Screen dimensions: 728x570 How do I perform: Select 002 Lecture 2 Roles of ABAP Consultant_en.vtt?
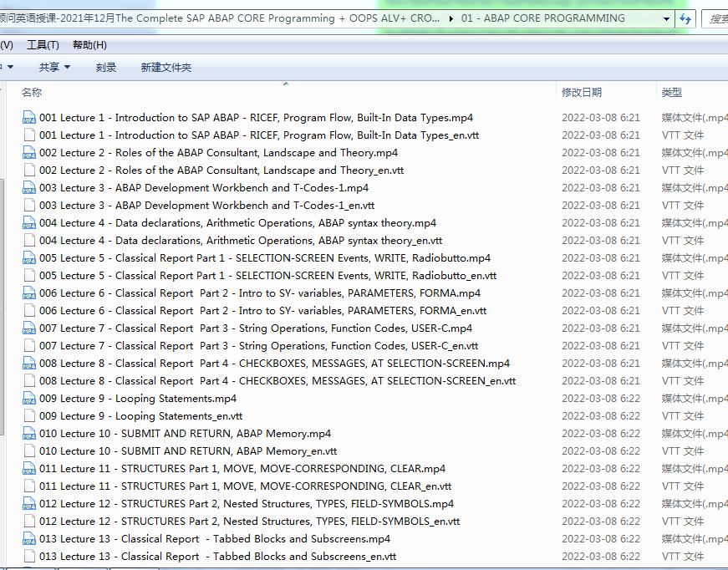pos(221,170)
